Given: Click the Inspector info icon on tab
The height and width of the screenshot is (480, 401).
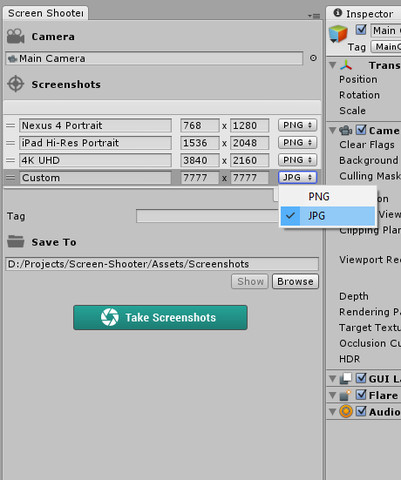Looking at the screenshot, I should [x=338, y=13].
